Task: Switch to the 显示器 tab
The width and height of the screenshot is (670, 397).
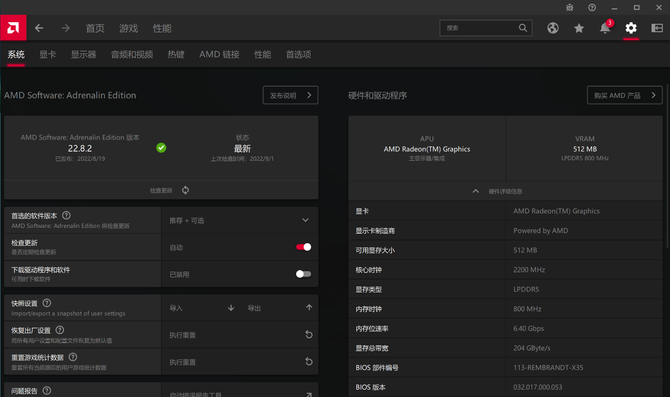Action: (x=83, y=54)
